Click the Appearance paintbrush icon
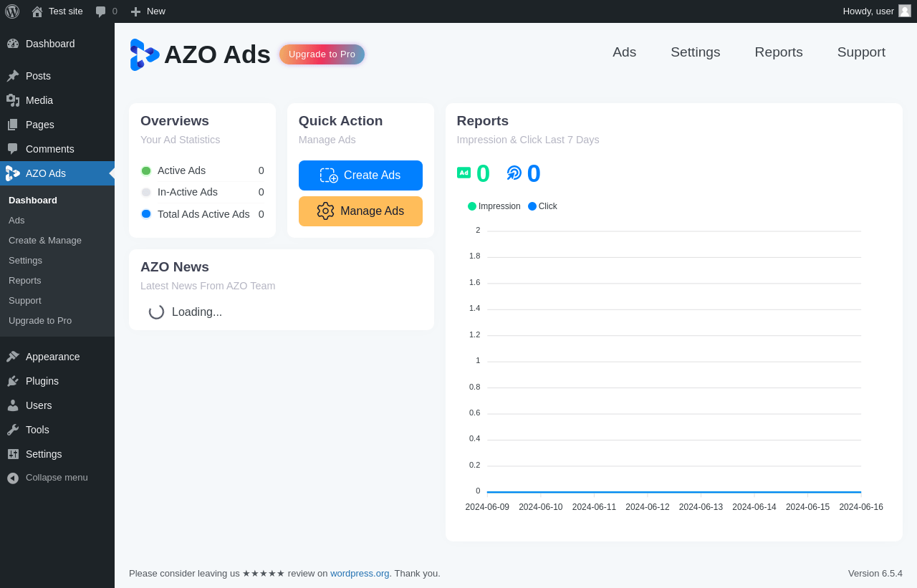Screen dimensions: 917x588 [x=13, y=357]
